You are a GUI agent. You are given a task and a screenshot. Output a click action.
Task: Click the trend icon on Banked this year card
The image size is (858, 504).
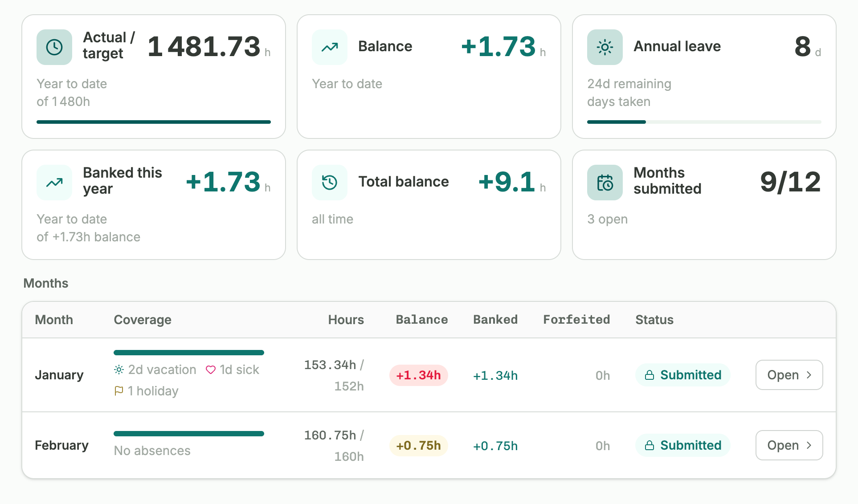pos(54,183)
